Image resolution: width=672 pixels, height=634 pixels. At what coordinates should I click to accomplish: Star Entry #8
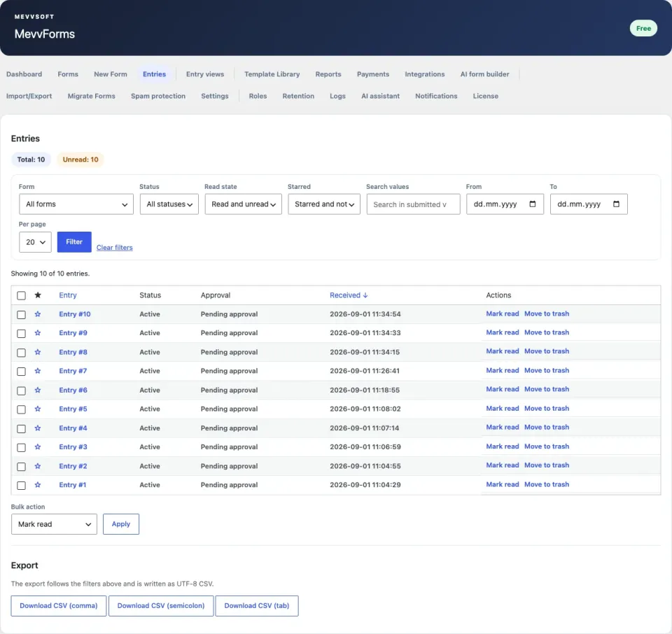pyautogui.click(x=38, y=352)
